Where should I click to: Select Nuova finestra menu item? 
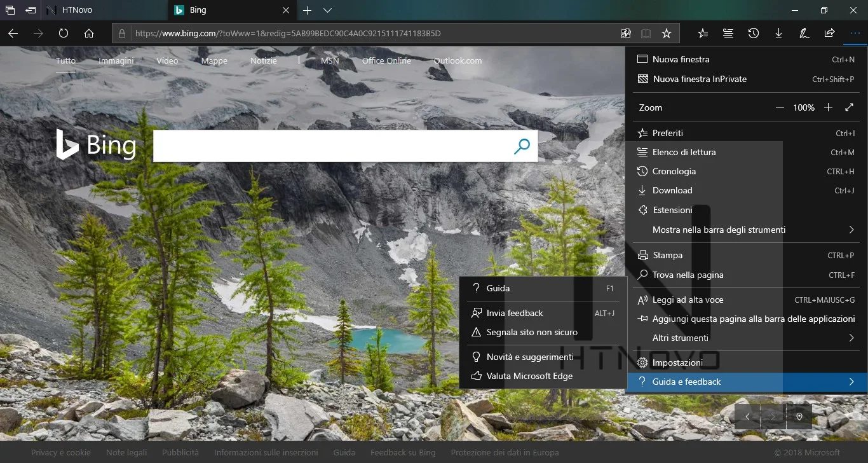747,59
